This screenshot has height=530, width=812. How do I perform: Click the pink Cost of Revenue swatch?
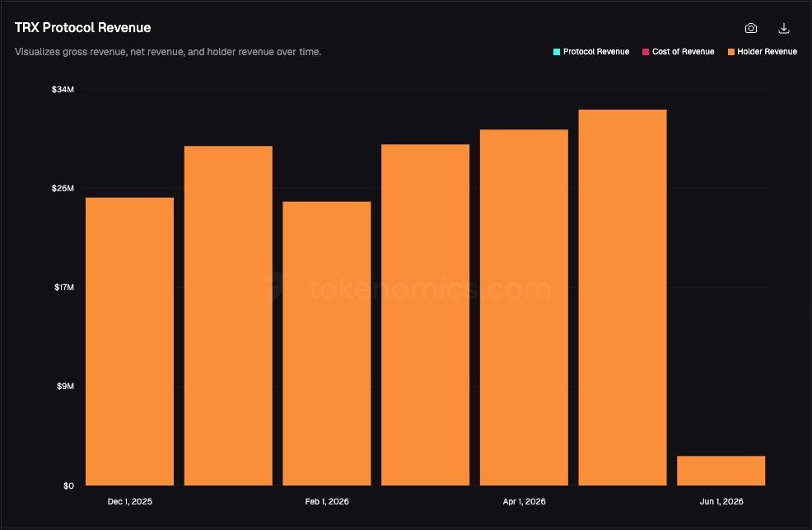click(646, 52)
